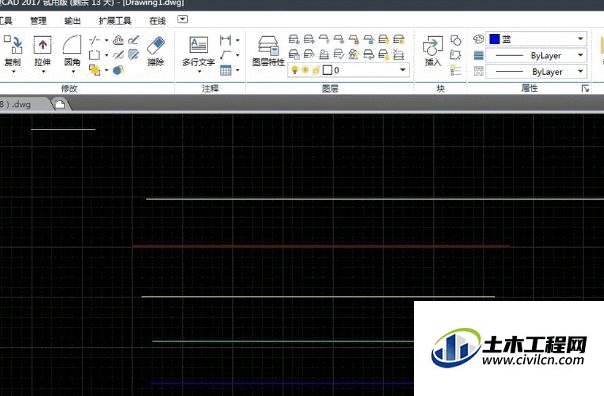This screenshot has width=604, height=396.
Task: Expand the first ByLayer linetype dropdown
Action: click(x=580, y=55)
